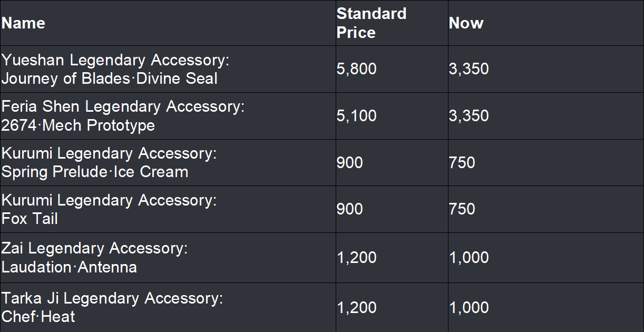
Task: Click the 5,800 standard price cell
Action: click(357, 69)
